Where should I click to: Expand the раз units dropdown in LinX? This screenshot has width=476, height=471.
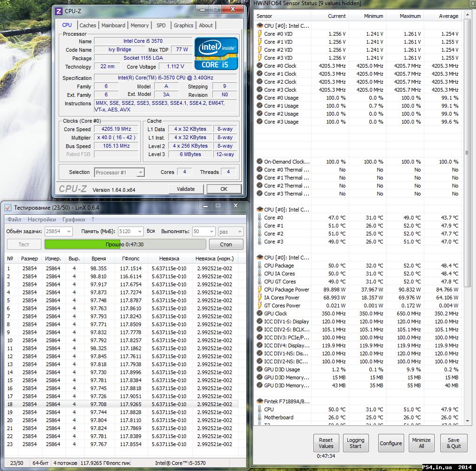(x=230, y=231)
